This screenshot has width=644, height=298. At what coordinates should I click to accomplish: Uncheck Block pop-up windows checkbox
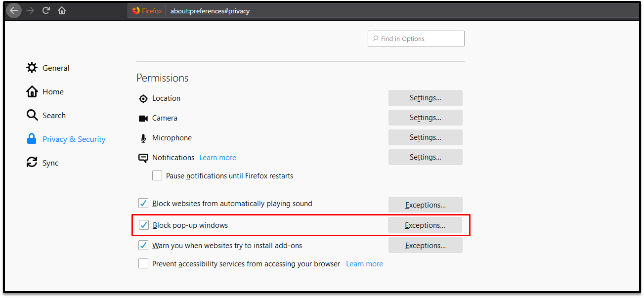[x=144, y=225]
